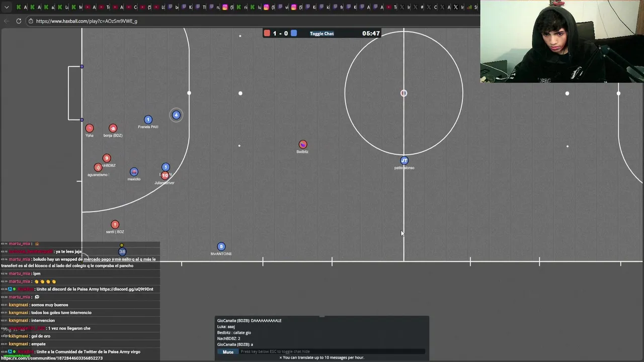Click the small yellow ball
The height and width of the screenshot is (362, 644).
coord(122,245)
